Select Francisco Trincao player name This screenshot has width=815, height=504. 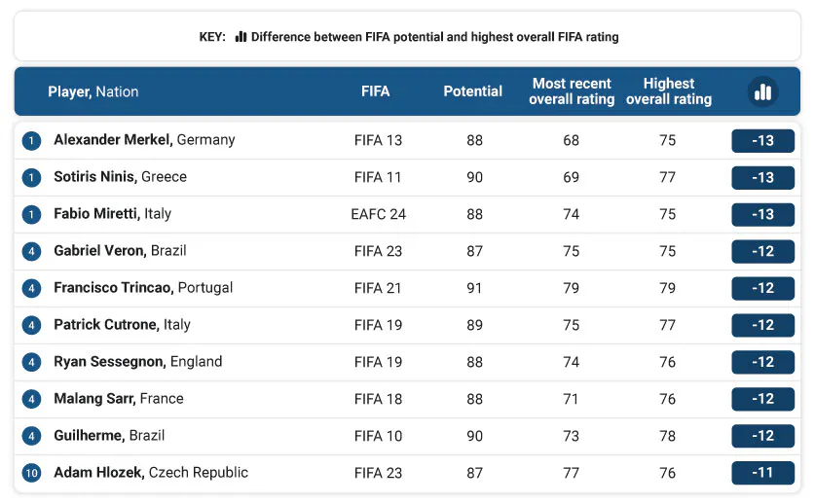pyautogui.click(x=113, y=288)
